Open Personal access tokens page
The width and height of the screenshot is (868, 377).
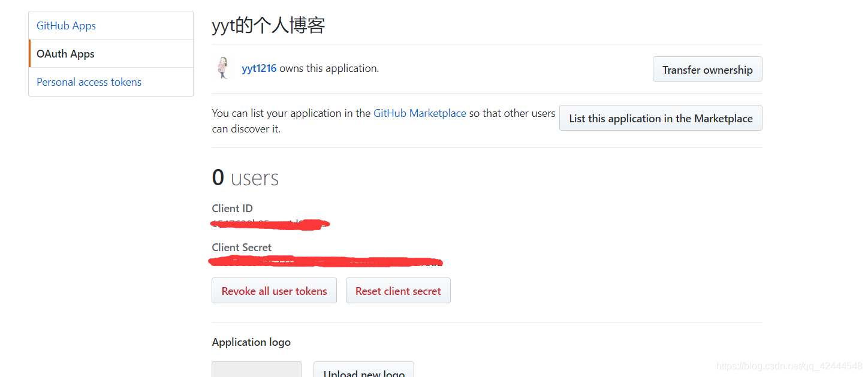(x=89, y=82)
